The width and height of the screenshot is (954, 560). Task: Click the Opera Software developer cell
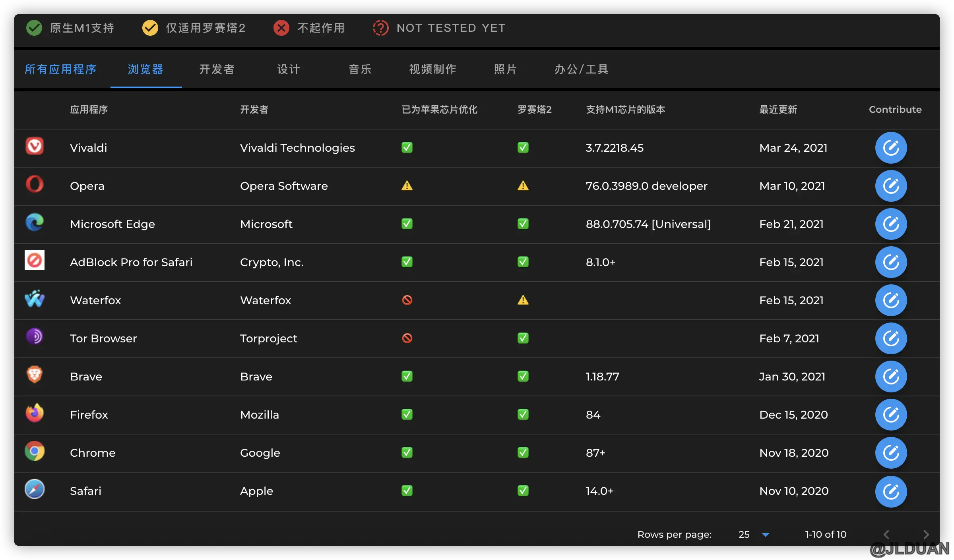pos(284,186)
